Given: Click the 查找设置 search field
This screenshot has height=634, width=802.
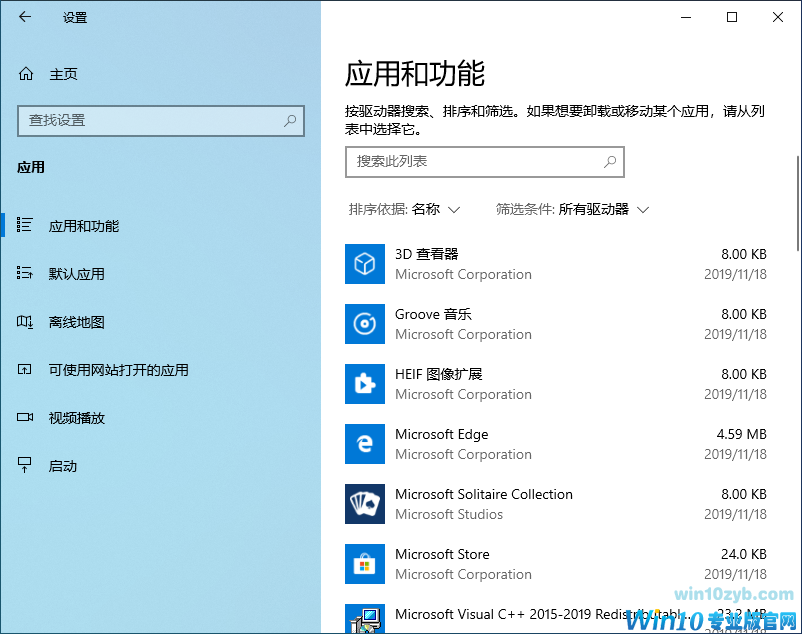Looking at the screenshot, I should point(150,120).
